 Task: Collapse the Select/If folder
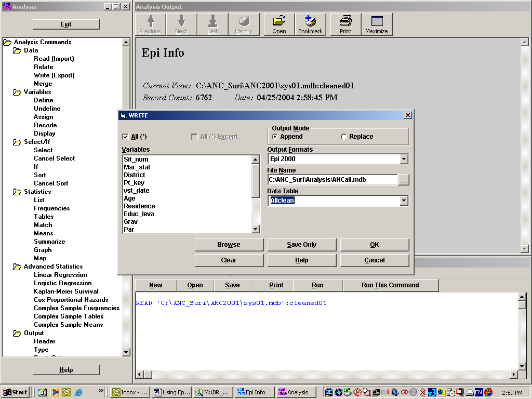pos(17,142)
